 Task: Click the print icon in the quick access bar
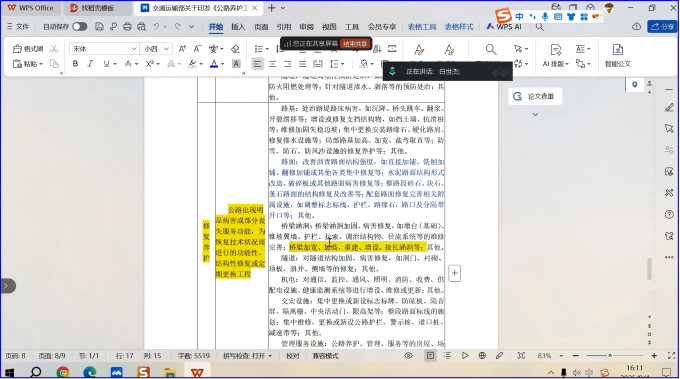click(127, 27)
